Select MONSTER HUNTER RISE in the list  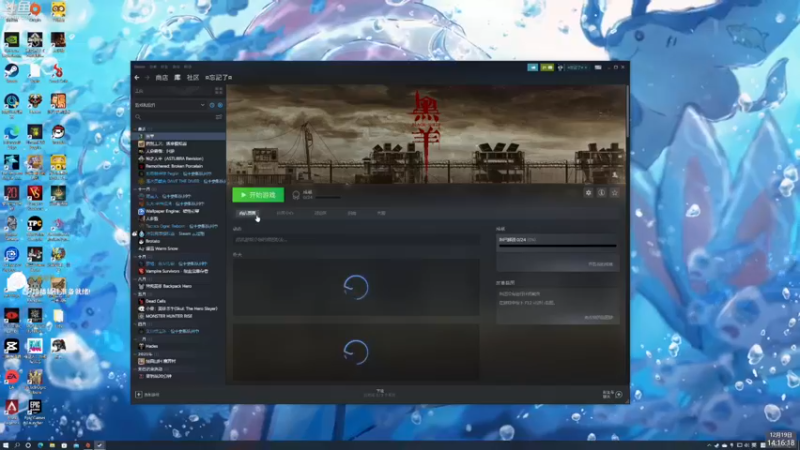click(x=169, y=316)
